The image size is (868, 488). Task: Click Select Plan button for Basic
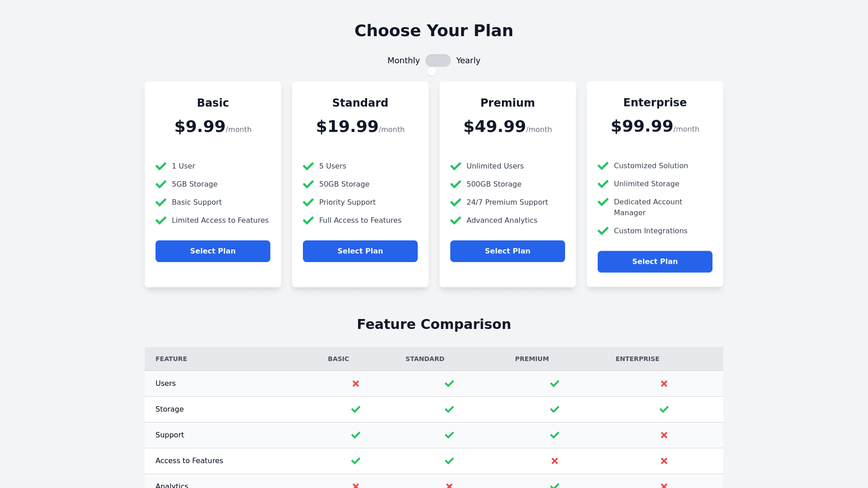tap(213, 251)
